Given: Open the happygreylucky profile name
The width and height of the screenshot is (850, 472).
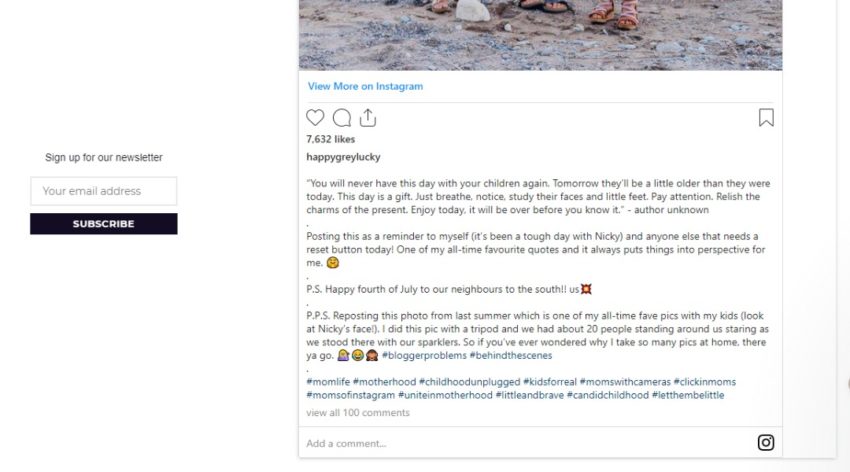Looking at the screenshot, I should pos(343,157).
